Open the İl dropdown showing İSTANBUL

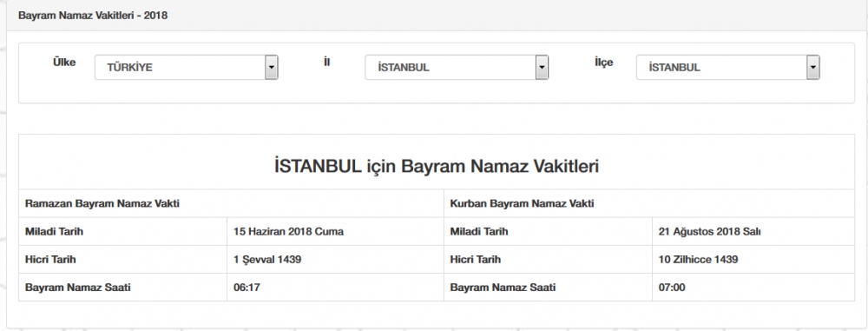(457, 67)
